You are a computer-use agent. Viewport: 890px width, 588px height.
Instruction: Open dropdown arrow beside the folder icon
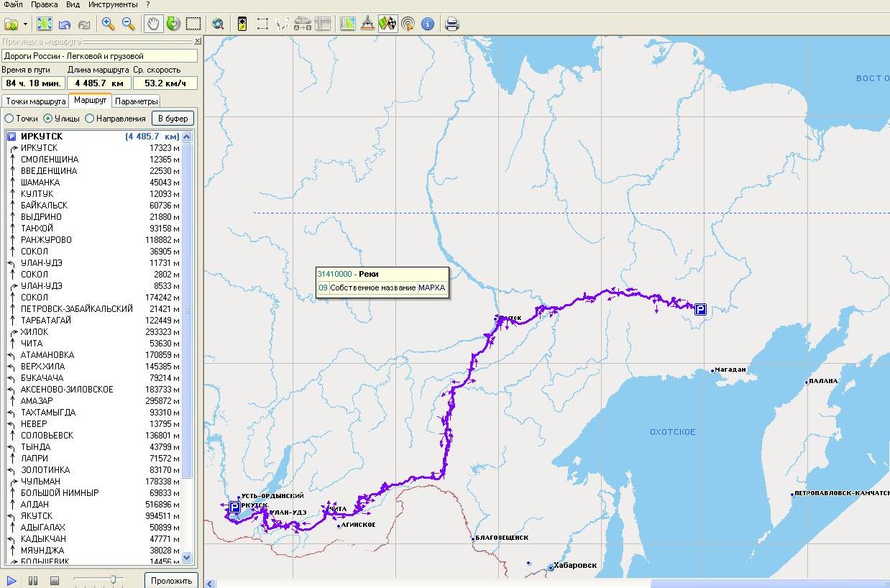(26, 24)
